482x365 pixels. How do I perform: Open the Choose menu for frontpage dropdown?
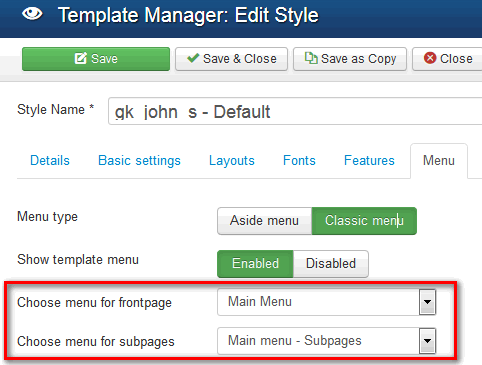pos(326,302)
